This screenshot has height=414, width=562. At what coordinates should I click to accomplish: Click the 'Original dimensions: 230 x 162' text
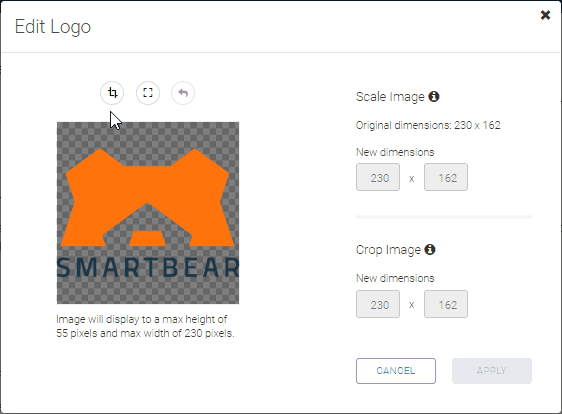click(x=428, y=125)
